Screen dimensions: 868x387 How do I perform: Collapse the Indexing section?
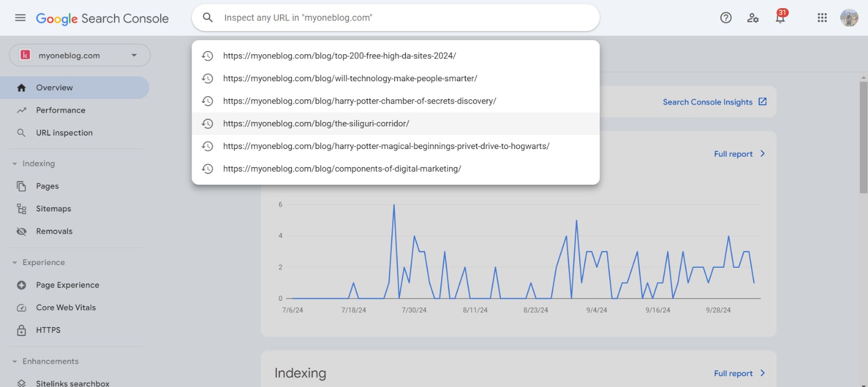15,164
